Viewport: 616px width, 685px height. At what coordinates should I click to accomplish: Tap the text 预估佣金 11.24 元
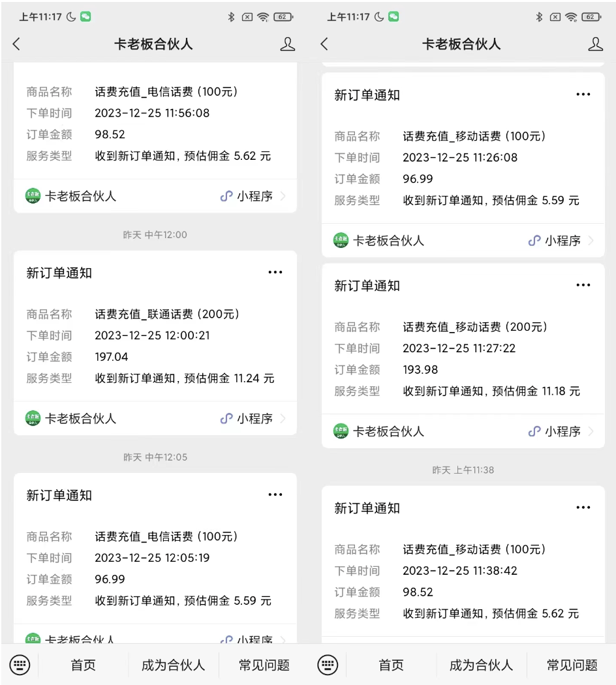pos(229,378)
